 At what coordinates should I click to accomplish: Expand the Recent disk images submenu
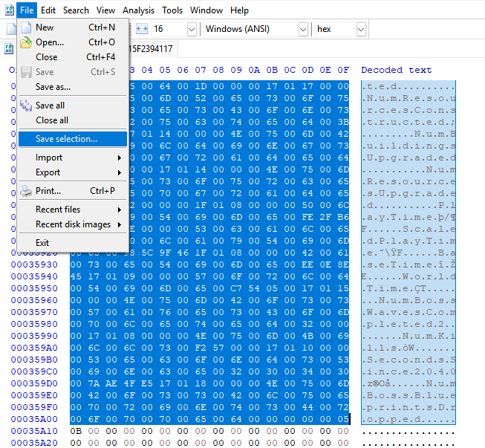tap(73, 224)
